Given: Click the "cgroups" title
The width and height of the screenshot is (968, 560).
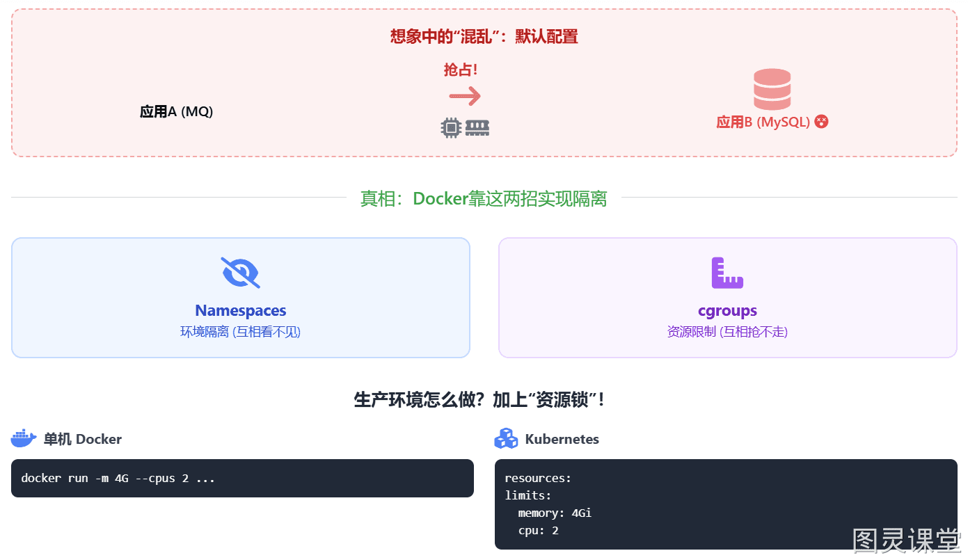Looking at the screenshot, I should point(727,311).
